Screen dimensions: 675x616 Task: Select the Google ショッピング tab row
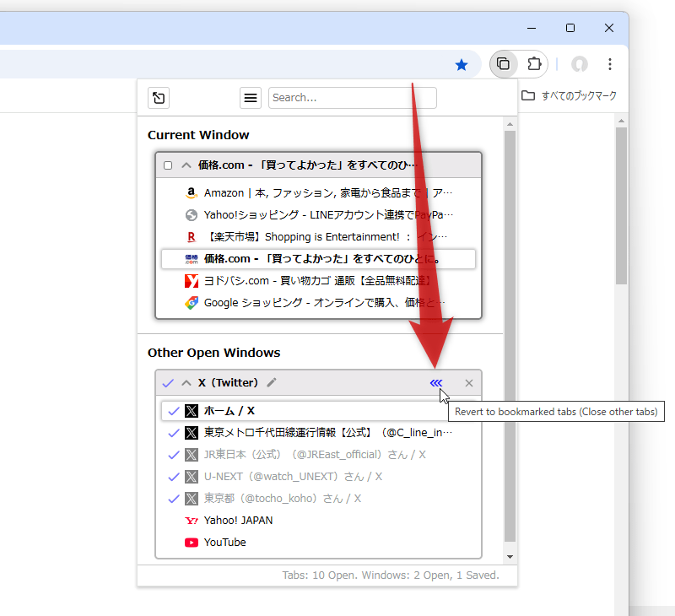pos(318,303)
